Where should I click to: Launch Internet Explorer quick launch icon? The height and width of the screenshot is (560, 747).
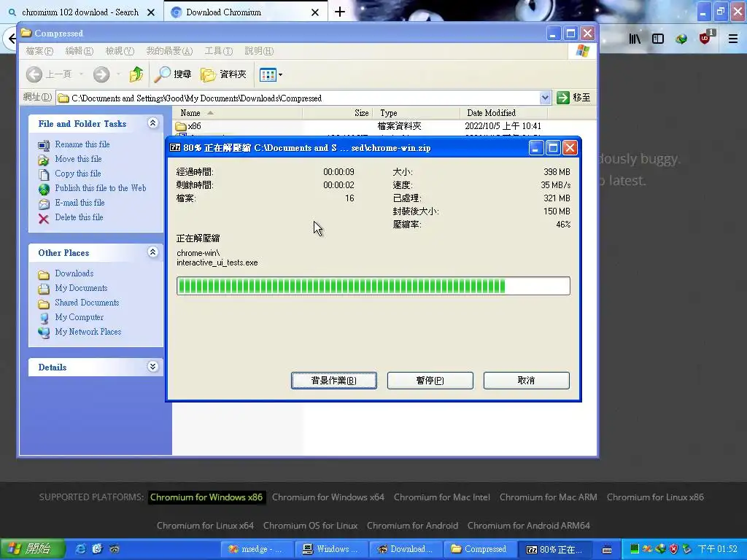(81, 549)
